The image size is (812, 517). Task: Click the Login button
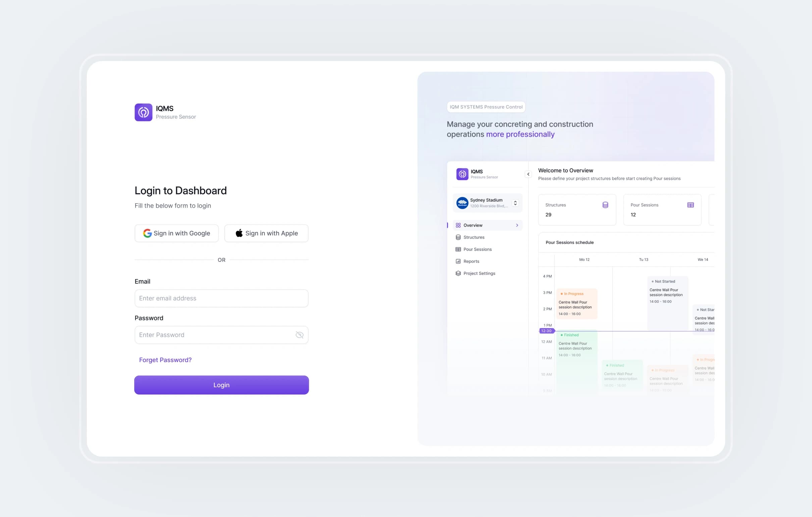tap(221, 385)
